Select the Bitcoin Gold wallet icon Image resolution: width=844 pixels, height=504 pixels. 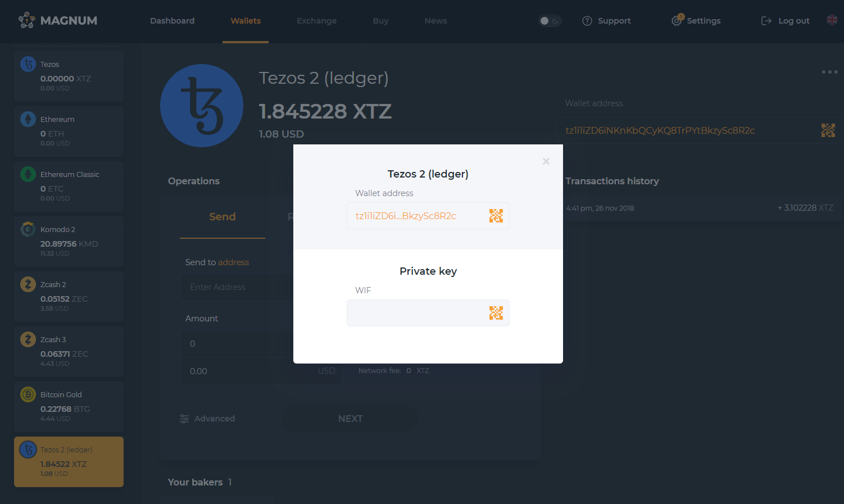tap(28, 394)
